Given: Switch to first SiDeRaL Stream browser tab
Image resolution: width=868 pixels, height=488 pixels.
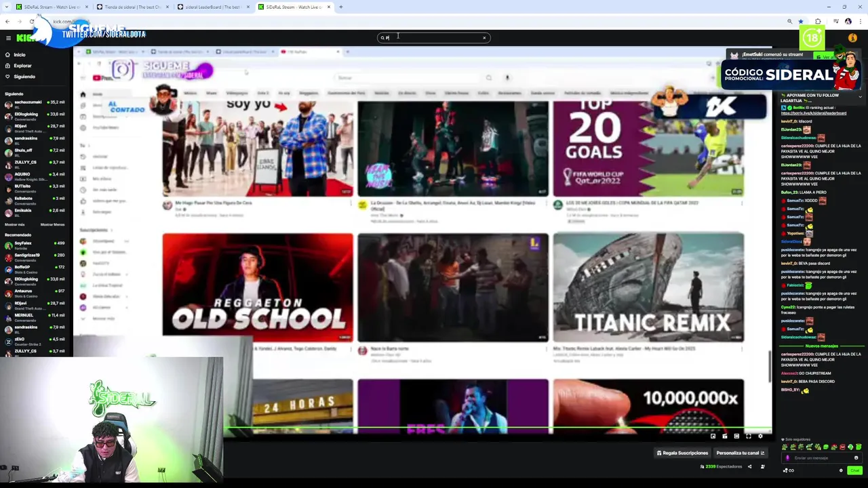Looking at the screenshot, I should (x=52, y=7).
